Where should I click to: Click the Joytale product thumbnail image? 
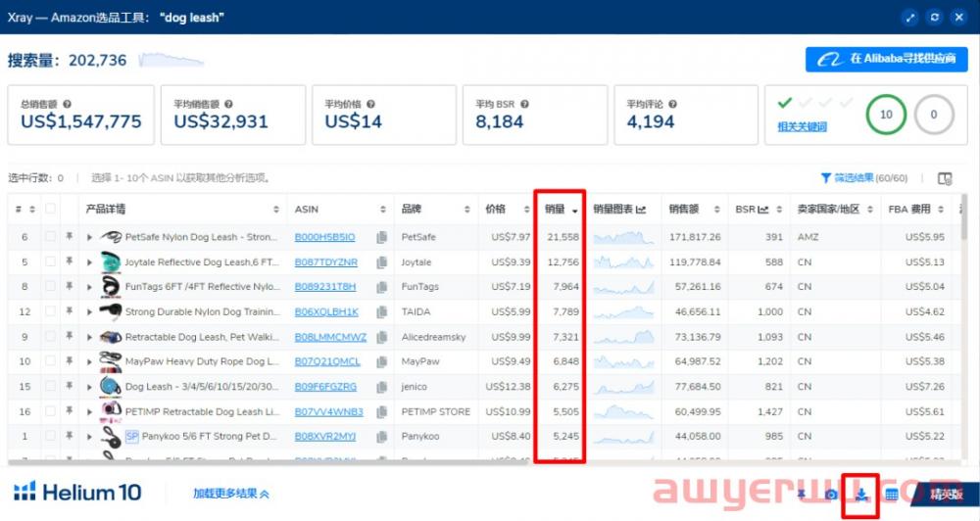[110, 261]
